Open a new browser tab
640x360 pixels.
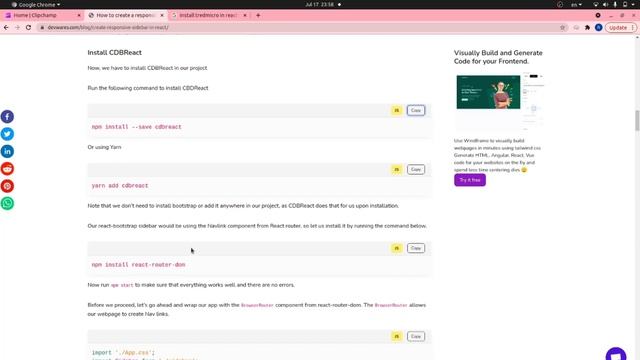(258, 15)
